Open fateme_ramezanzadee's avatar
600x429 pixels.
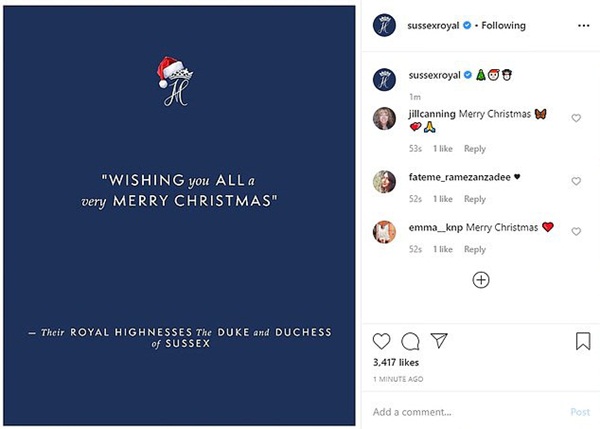point(384,181)
